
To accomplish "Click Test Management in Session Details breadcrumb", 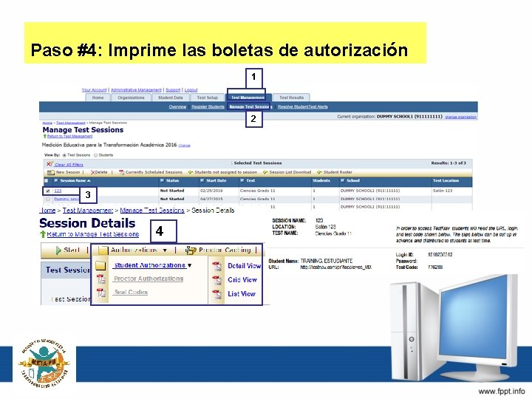I will click(87, 211).
